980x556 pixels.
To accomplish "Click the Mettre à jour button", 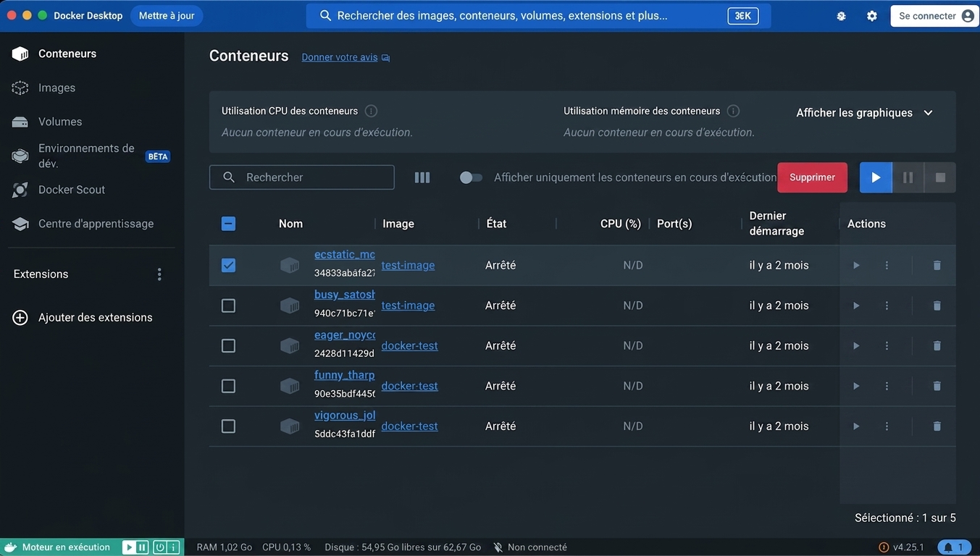I will (x=167, y=15).
